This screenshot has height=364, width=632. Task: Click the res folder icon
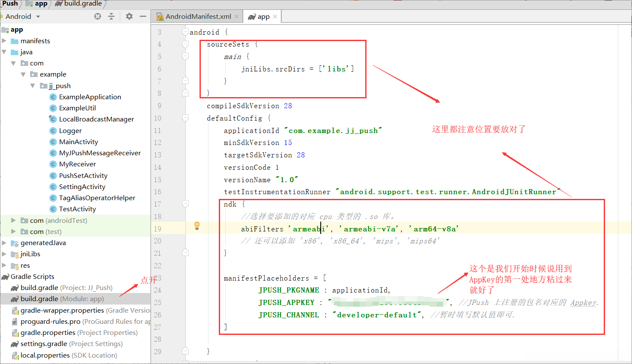(15, 266)
